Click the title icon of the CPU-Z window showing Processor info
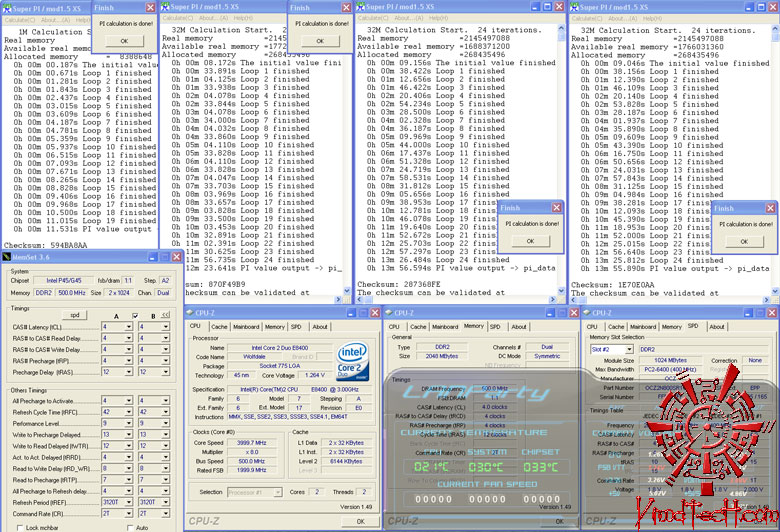 click(x=190, y=313)
